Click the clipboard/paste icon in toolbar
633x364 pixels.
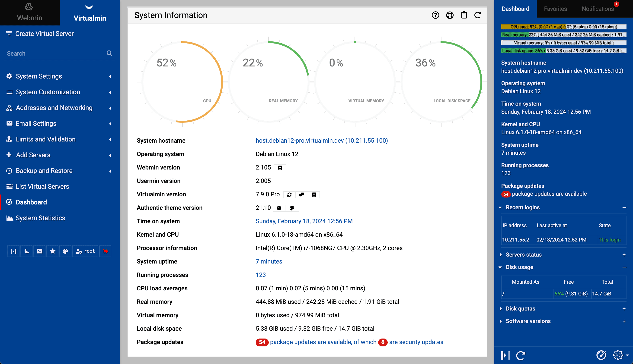tap(464, 15)
